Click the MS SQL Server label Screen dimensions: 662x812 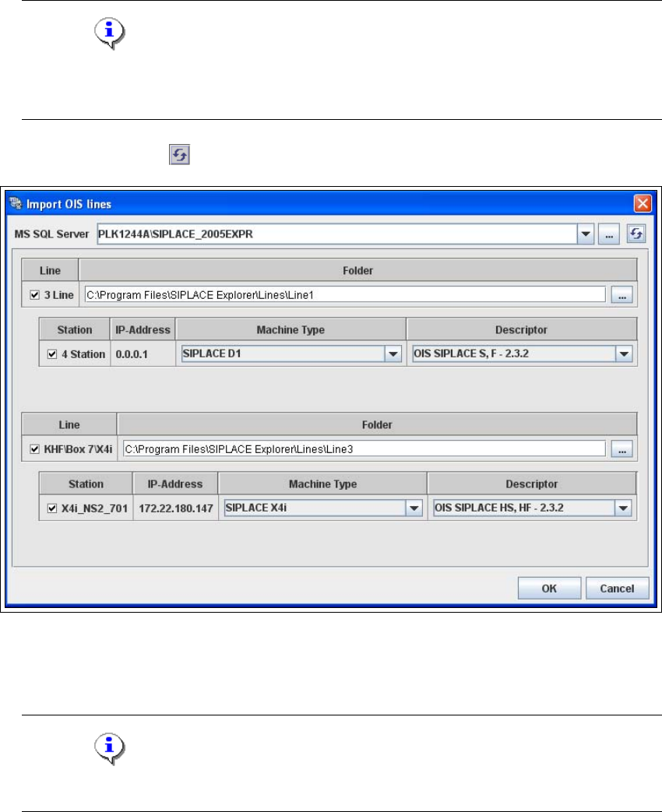click(51, 234)
